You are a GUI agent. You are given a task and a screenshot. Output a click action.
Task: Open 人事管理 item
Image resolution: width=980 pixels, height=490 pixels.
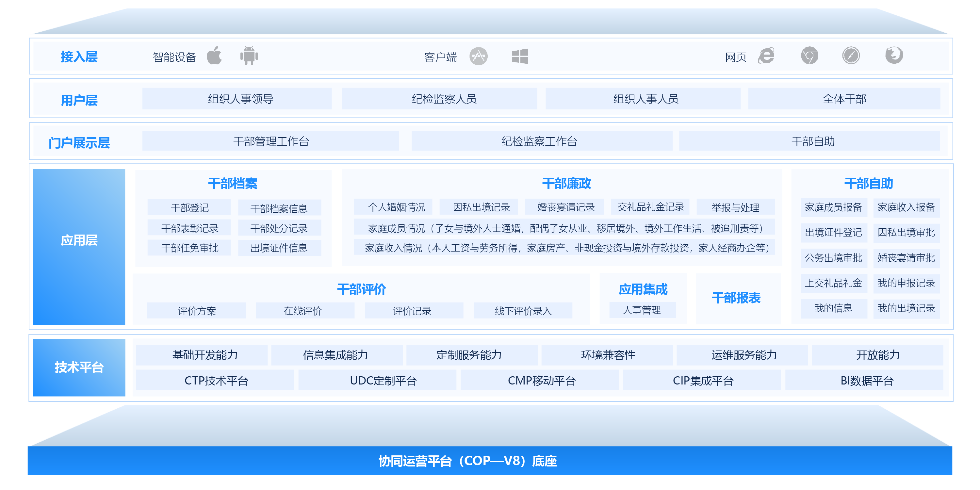click(643, 310)
